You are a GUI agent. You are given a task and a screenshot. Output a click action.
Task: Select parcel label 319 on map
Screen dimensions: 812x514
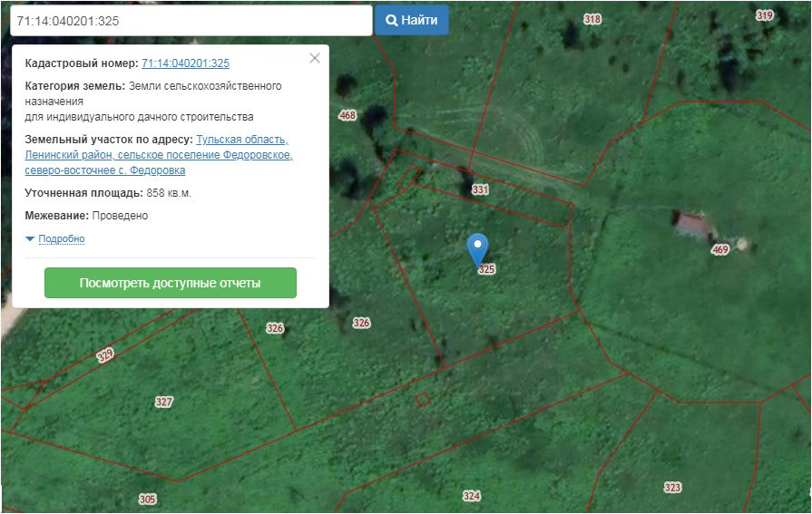coord(764,15)
